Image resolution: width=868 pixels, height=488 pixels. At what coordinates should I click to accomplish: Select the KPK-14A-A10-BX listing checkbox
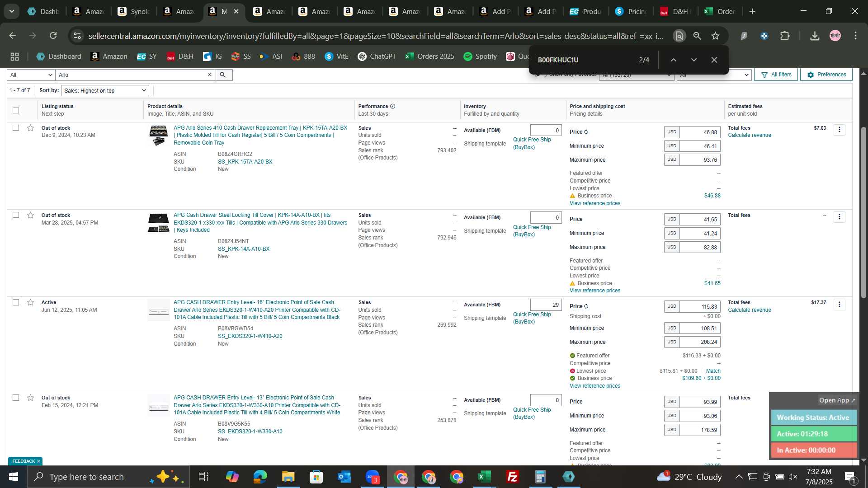[16, 215]
